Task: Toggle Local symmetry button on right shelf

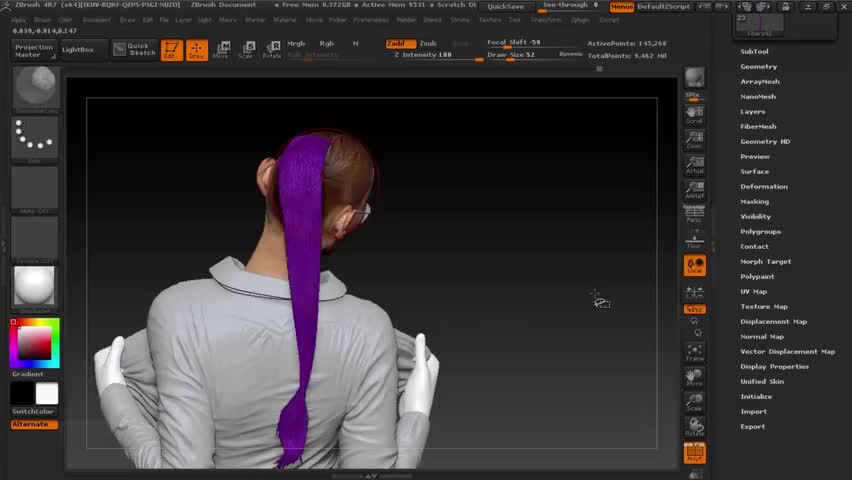Action: 694,265
